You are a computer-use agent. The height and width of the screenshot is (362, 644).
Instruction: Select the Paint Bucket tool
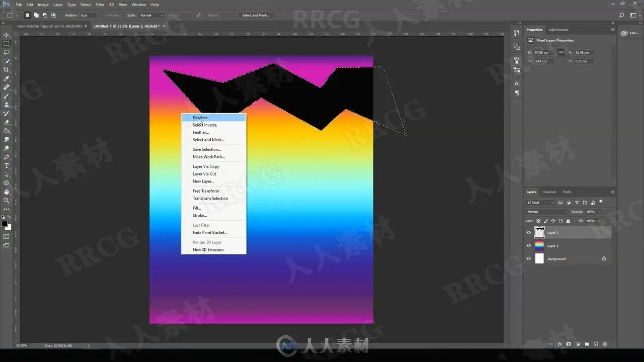pos(7,131)
